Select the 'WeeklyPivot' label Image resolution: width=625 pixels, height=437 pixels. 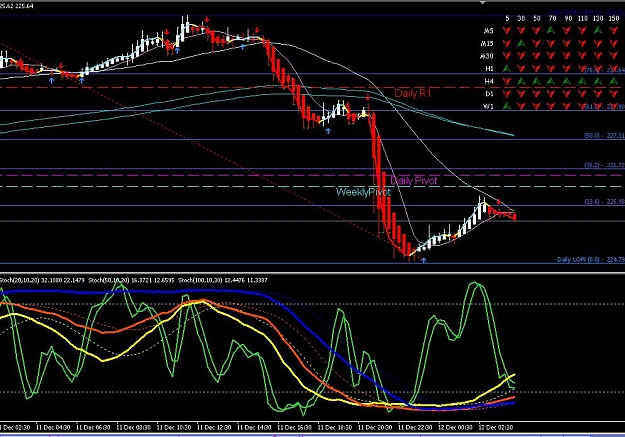pos(363,192)
